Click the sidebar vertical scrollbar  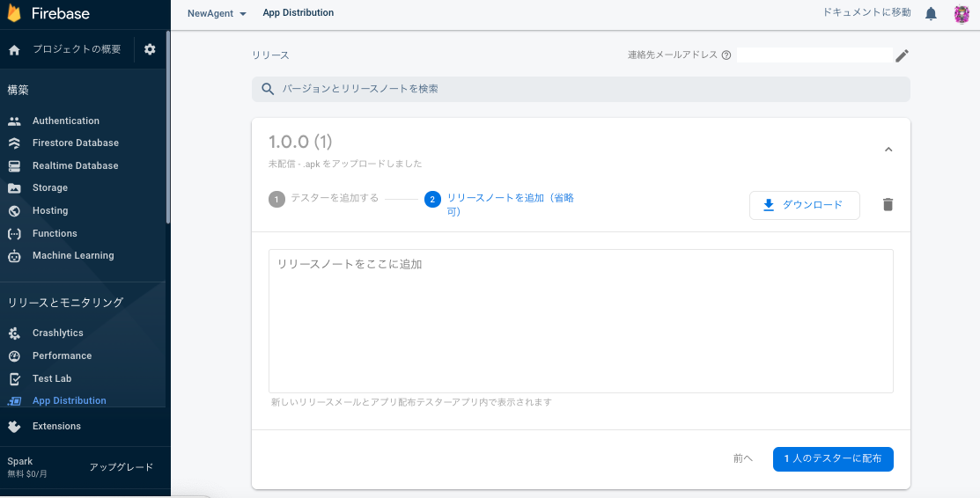point(167,127)
